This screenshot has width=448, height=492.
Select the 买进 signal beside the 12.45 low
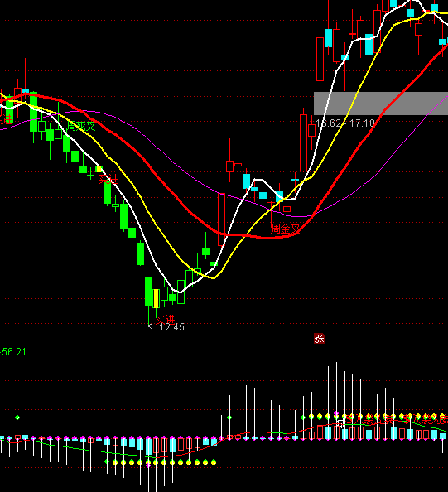(165, 320)
